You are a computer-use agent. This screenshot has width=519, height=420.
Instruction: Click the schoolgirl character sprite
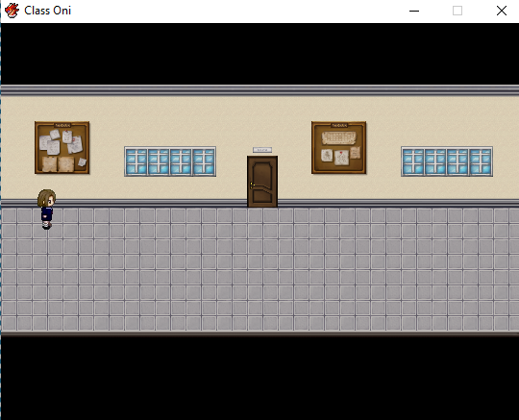coord(46,210)
